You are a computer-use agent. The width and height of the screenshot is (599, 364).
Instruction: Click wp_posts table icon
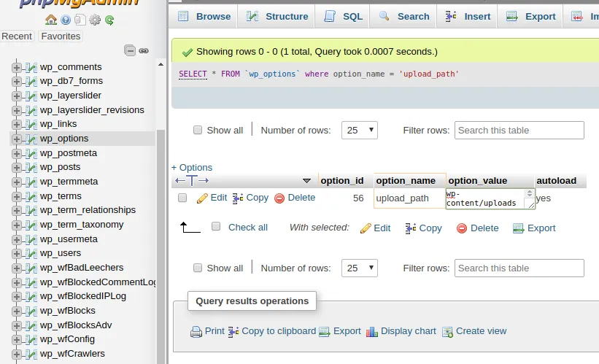coord(31,168)
